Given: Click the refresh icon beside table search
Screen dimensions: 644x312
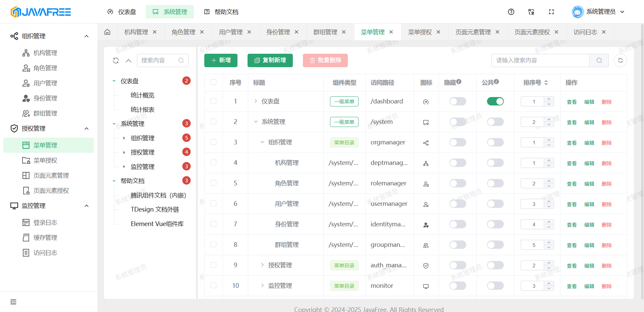Looking at the screenshot, I should (x=620, y=60).
